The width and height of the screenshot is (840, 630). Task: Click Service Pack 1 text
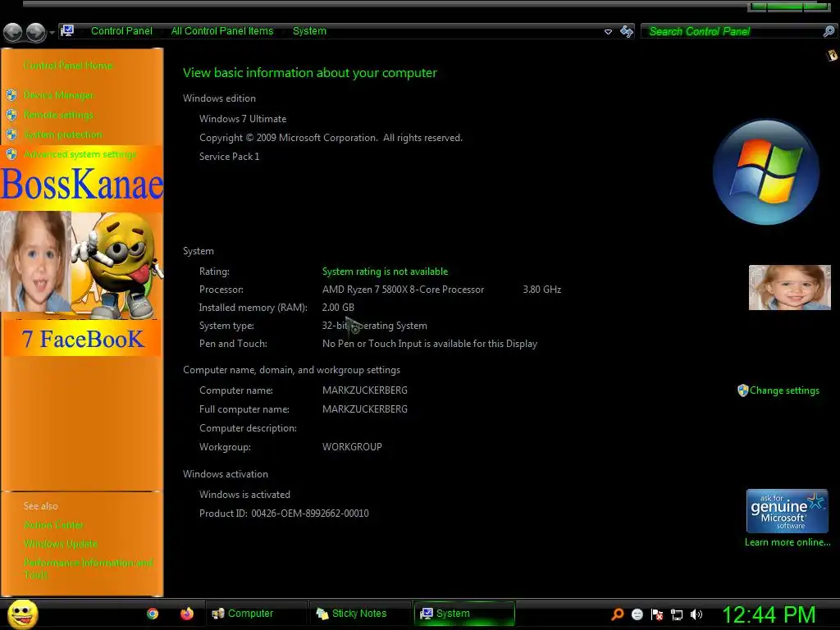230,157
